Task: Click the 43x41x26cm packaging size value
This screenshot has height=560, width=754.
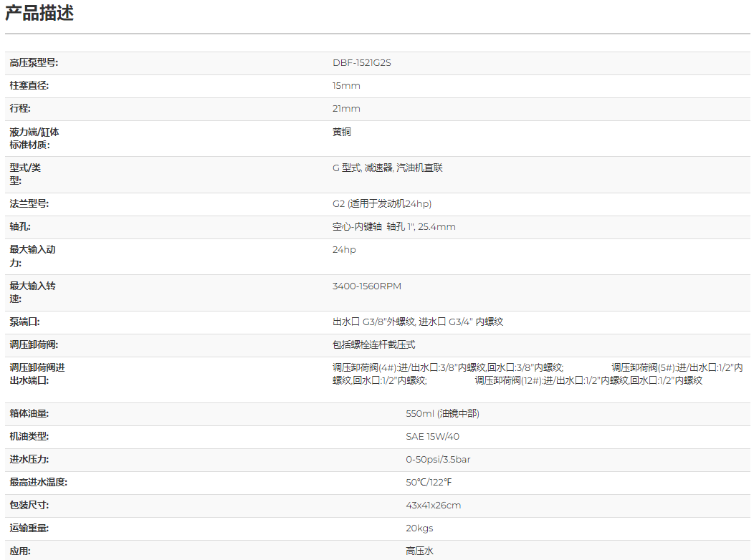Action: 433,506
